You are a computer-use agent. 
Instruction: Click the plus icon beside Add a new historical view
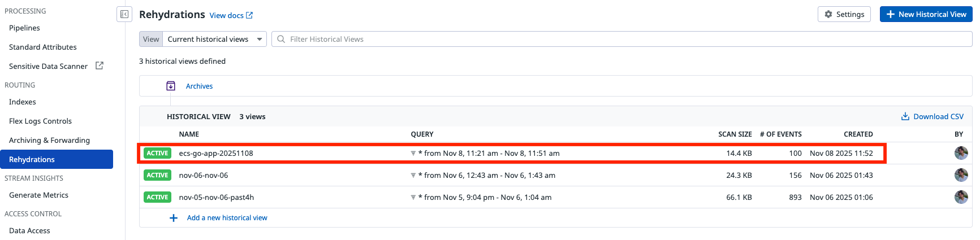pos(174,218)
